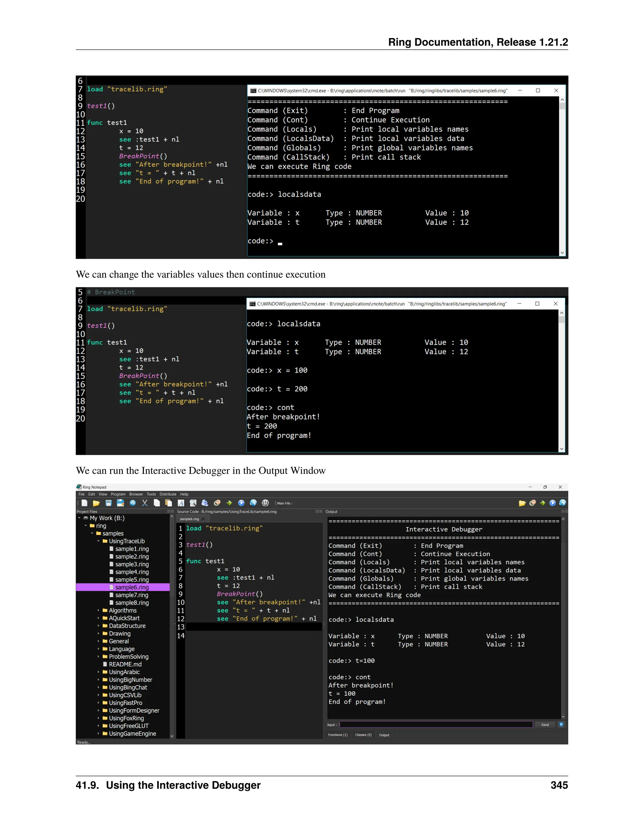Select sample7.ring in Project Files
644x833 pixels.
coord(132,595)
